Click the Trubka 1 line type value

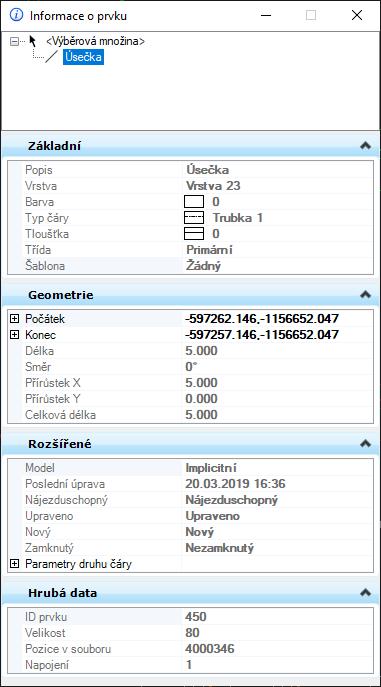click(238, 218)
